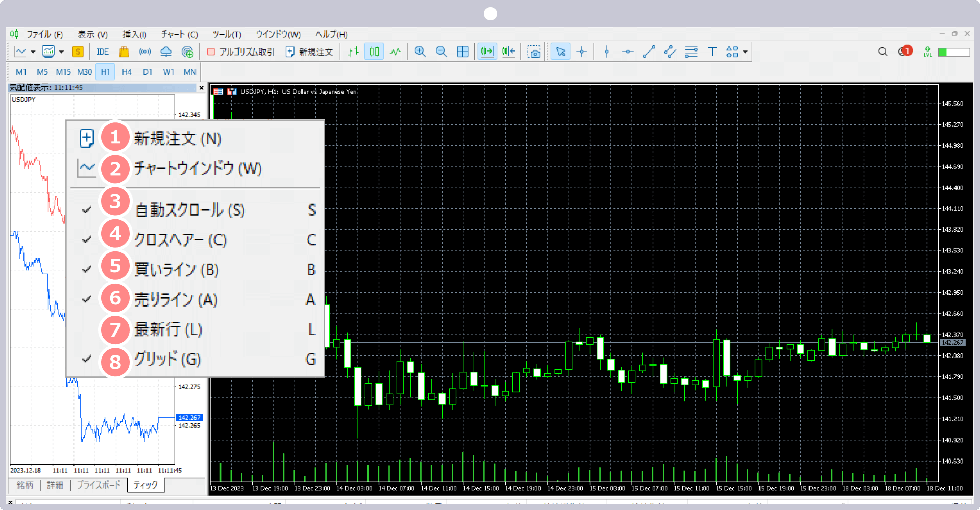This screenshot has height=510, width=980.
Task: Open the cloud VPS icon
Action: tap(166, 52)
